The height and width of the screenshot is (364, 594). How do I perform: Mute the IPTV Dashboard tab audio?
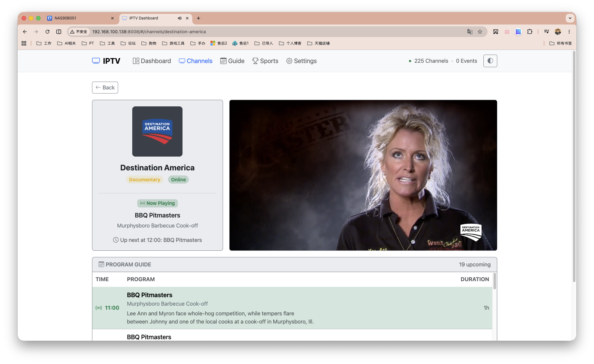[180, 18]
